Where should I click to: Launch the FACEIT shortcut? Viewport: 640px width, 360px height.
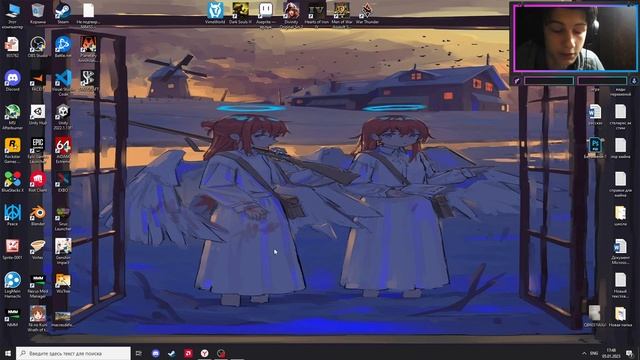[x=38, y=80]
